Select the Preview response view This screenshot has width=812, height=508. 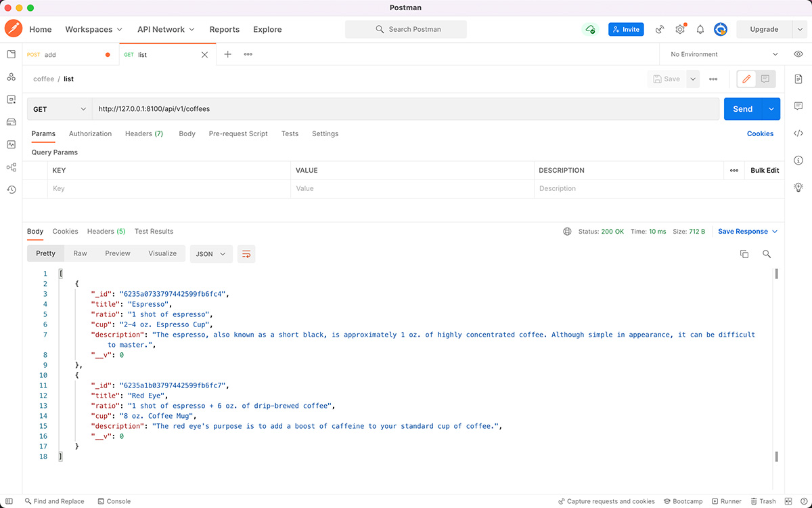tap(118, 253)
